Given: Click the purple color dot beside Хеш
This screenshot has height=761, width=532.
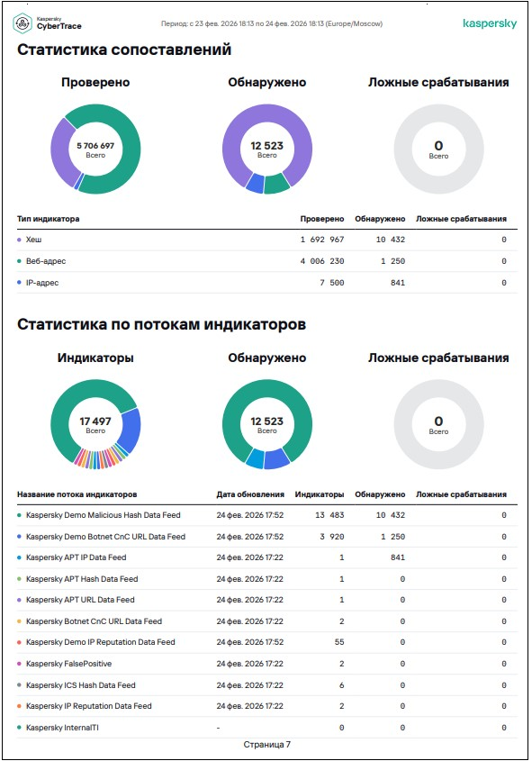Looking at the screenshot, I should pos(20,240).
